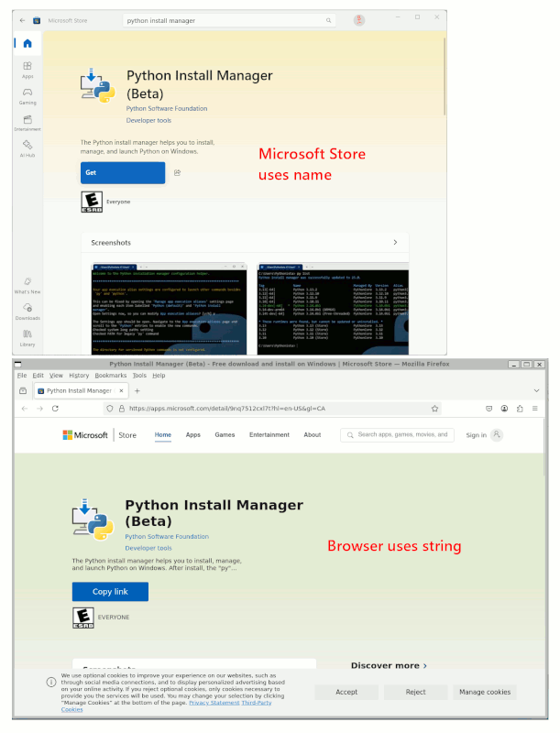Open Developer tools link on web page

148,548
